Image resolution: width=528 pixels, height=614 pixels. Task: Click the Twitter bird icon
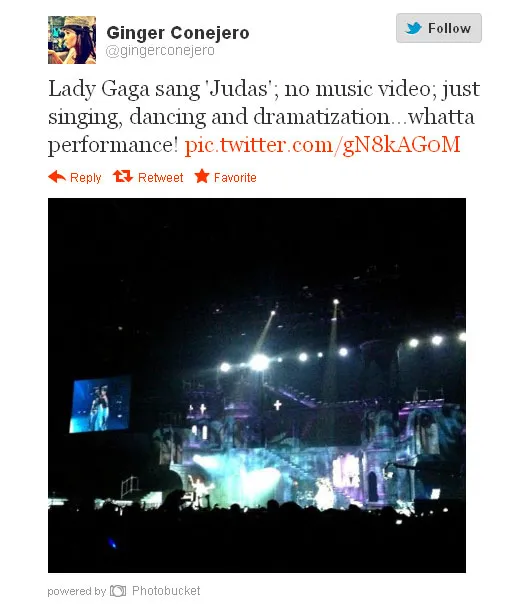point(414,28)
